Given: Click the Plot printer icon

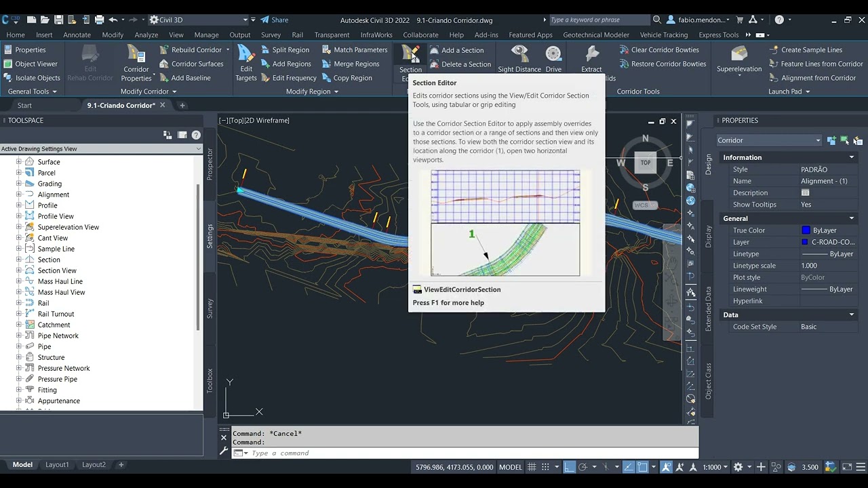Looking at the screenshot, I should 99,20.
